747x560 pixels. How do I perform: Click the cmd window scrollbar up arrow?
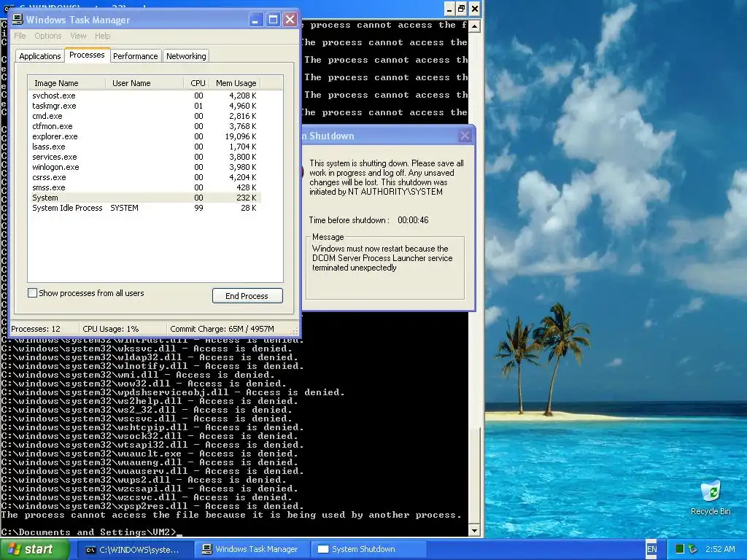pos(474,26)
